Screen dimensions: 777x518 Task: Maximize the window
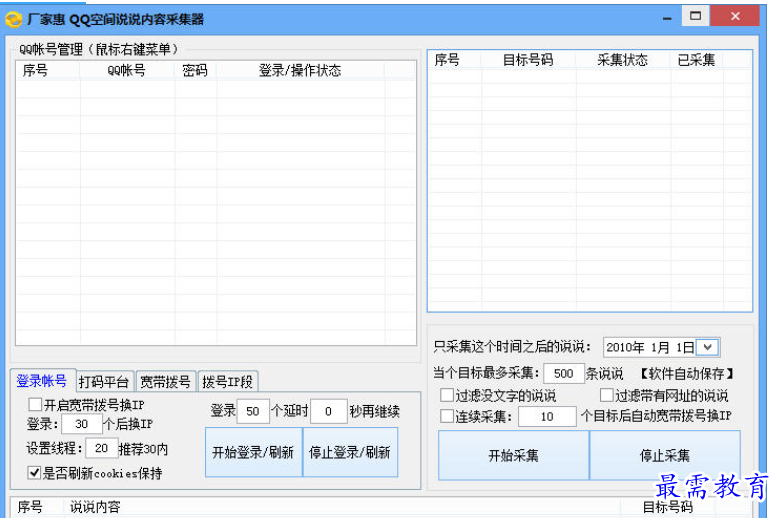[x=696, y=16]
